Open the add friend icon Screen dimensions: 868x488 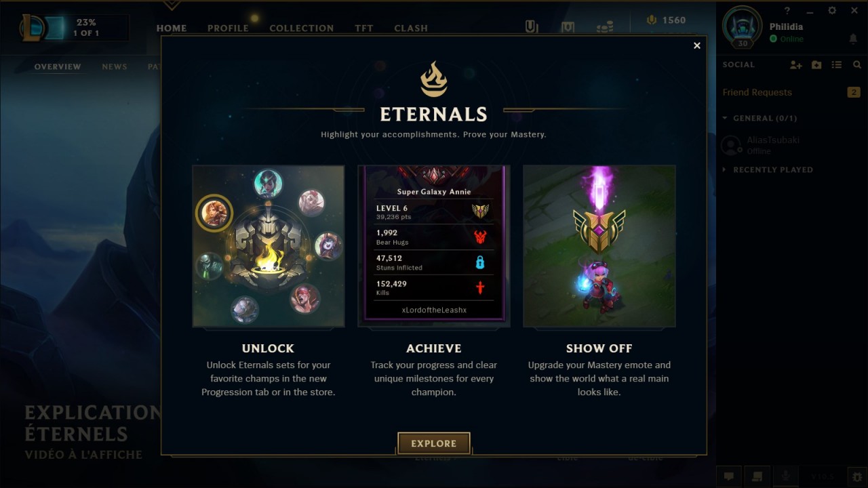tap(796, 65)
